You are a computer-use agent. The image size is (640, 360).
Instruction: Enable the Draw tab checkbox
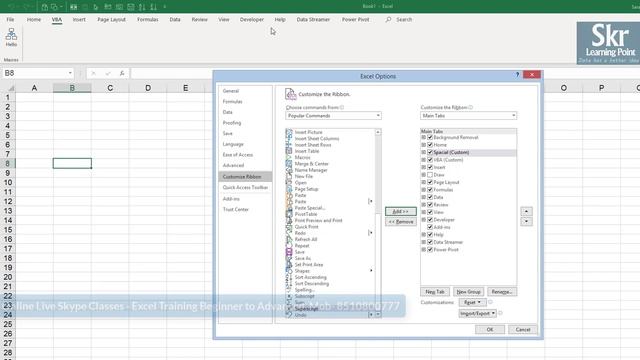coord(430,175)
